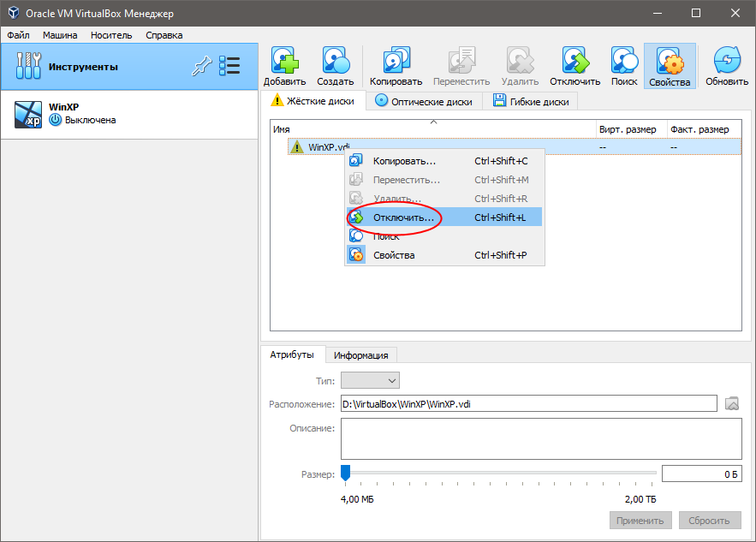
Task: Click the Инструменты tools icon
Action: pos(28,66)
